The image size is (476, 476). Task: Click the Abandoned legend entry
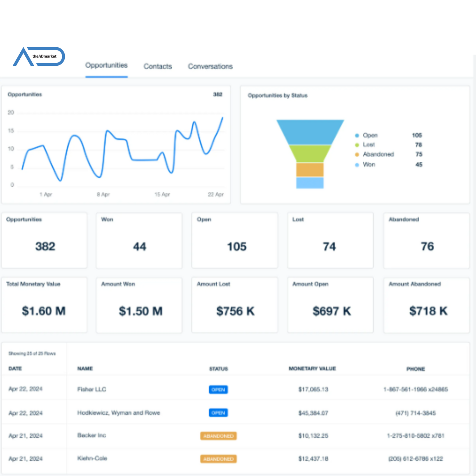(x=378, y=155)
